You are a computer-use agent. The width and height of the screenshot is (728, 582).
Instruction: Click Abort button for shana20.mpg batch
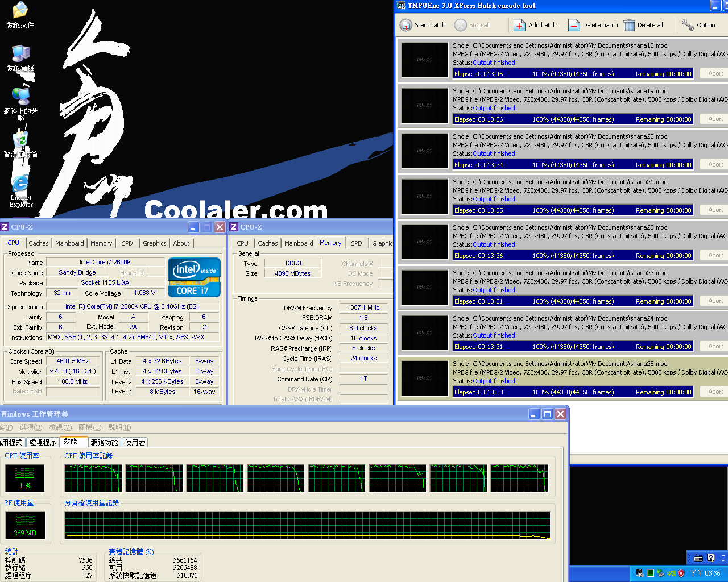tap(715, 164)
